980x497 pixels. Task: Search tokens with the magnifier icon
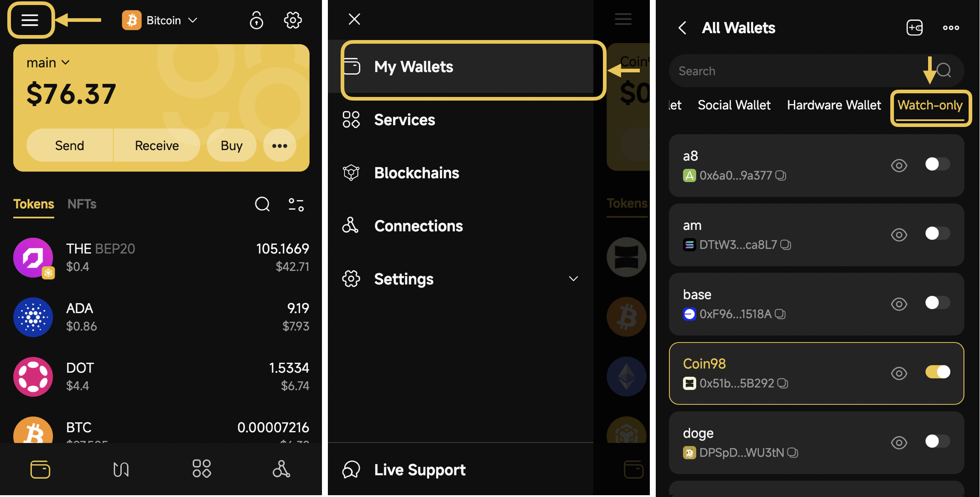click(262, 204)
